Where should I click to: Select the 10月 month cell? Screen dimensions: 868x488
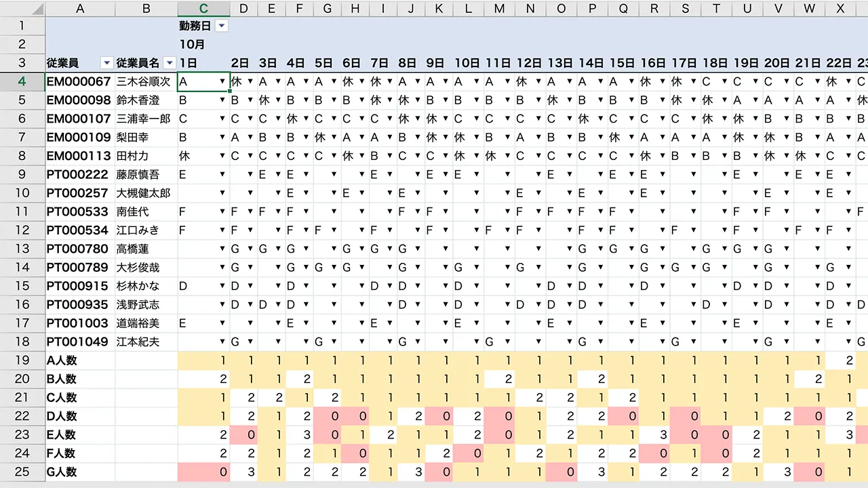(203, 45)
